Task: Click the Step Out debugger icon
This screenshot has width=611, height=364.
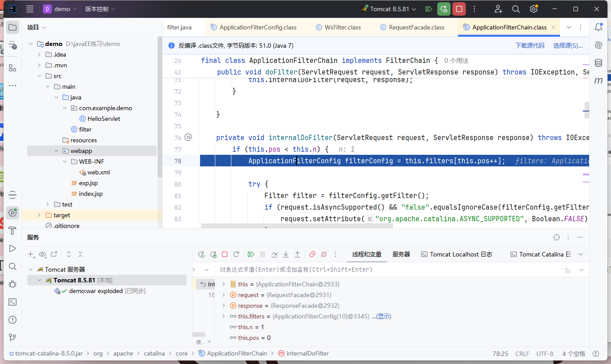Action: (297, 254)
